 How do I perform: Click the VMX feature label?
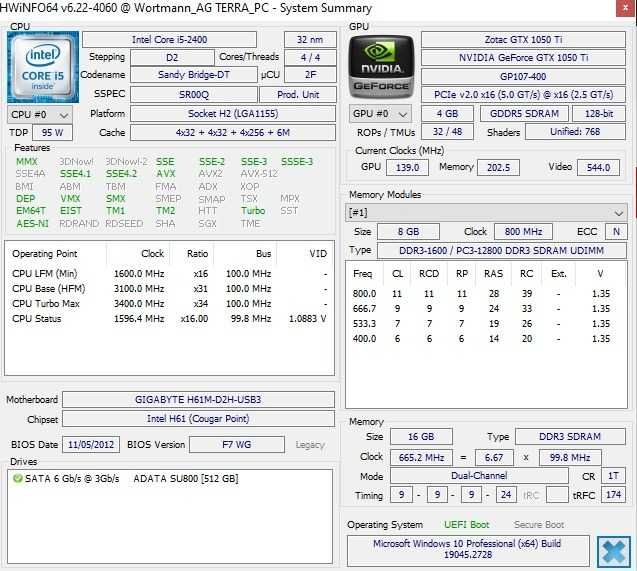pyautogui.click(x=70, y=199)
